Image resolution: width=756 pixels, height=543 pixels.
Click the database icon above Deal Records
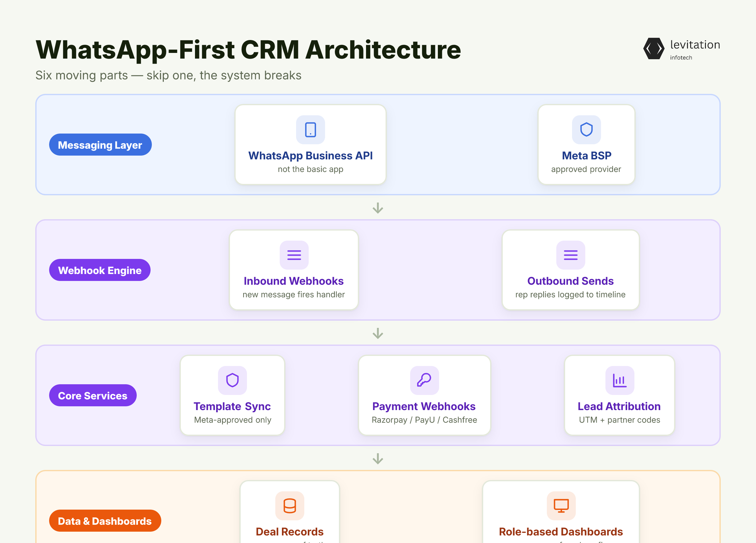point(290,506)
